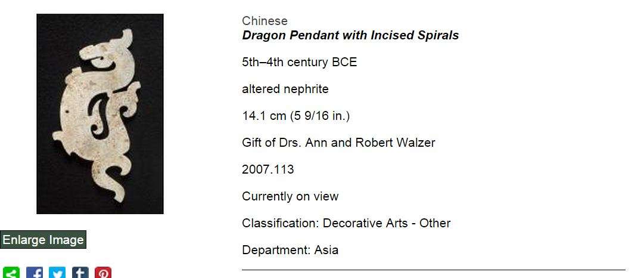Click Classification: Decorative Arts - Other
Image resolution: width=644 pixels, height=278 pixels.
(x=346, y=223)
